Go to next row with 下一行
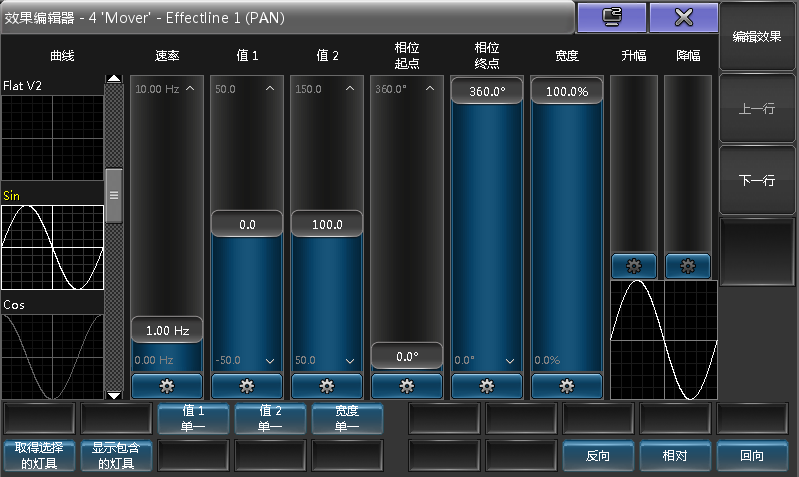Viewport: 799px width, 477px height. 757,181
